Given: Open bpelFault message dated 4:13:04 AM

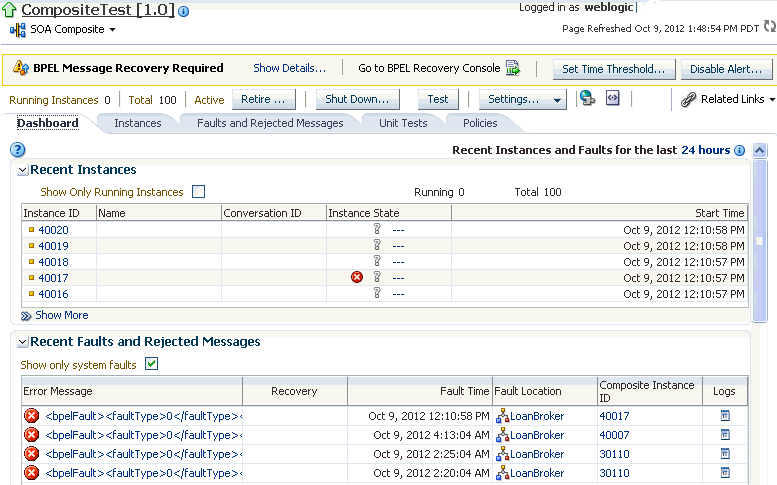Looking at the screenshot, I should pos(144,435).
